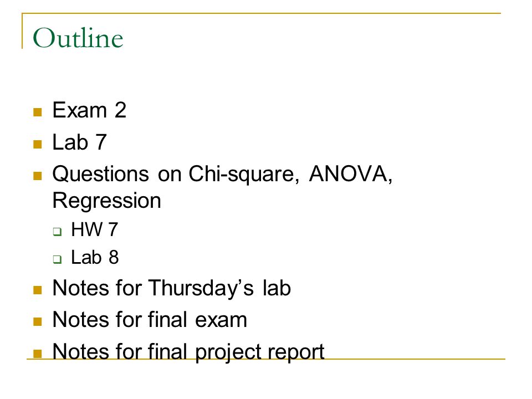
Task: Click the word Regression
Action: [107, 201]
